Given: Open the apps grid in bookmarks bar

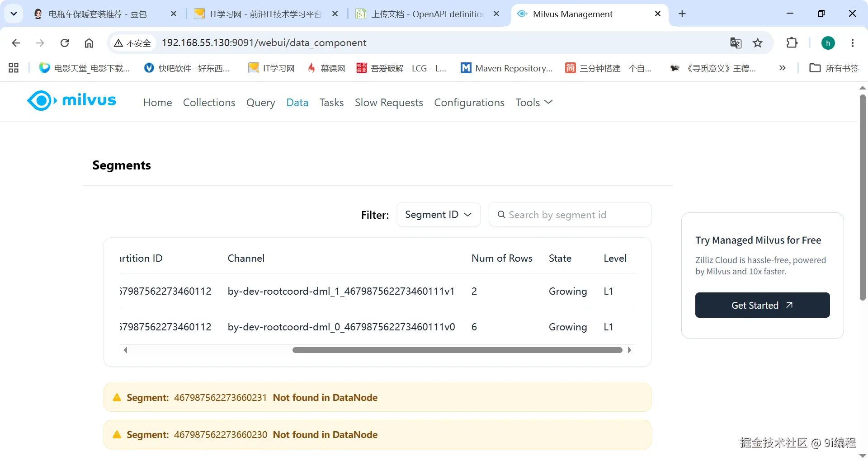Looking at the screenshot, I should (x=14, y=68).
